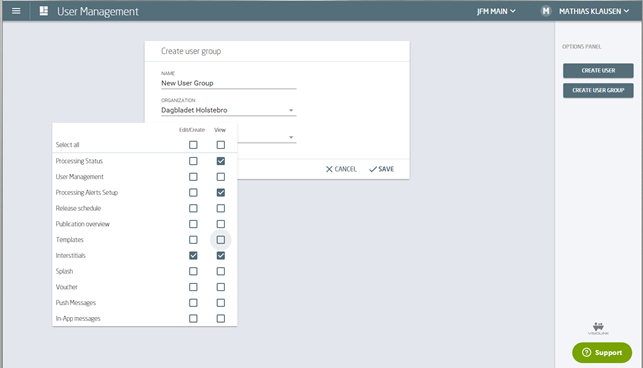Click the Push Messages row label
643x368 pixels.
tap(75, 303)
